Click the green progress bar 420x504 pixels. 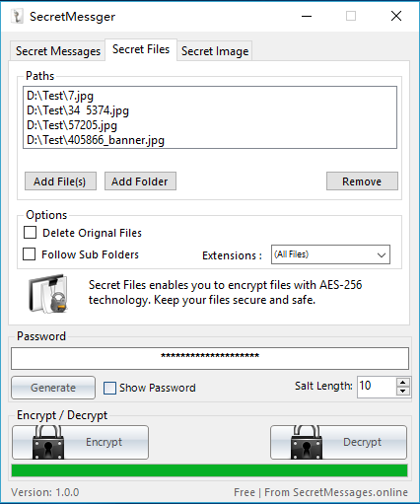210,470
